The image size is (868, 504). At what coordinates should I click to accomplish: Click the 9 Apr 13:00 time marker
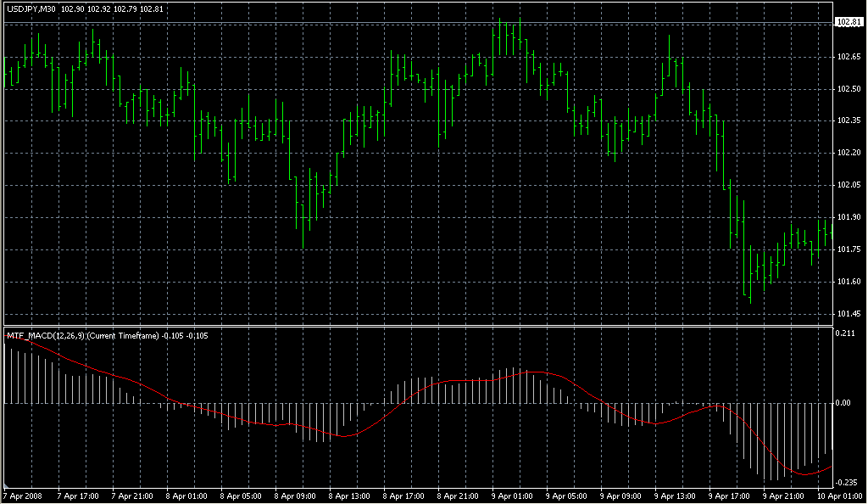click(x=676, y=496)
